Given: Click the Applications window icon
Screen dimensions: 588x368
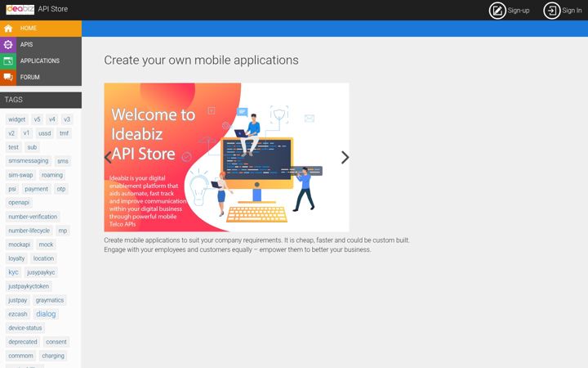Looking at the screenshot, I should coord(8,61).
